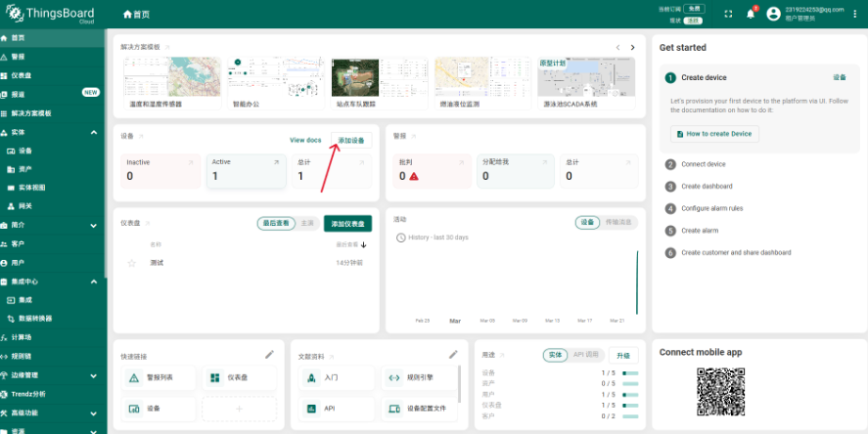The image size is (868, 434).
Task: Expand the 边缘管理 sidebar section
Action: 94,374
